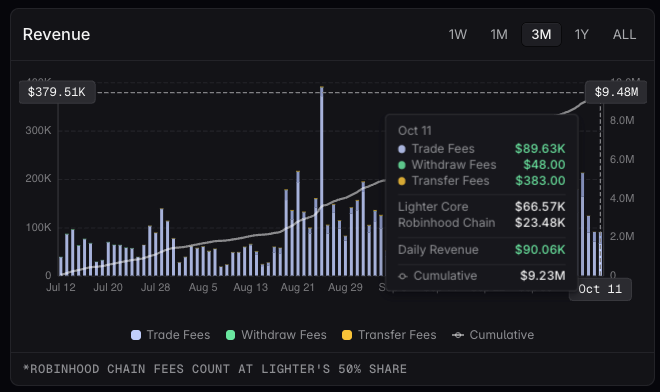This screenshot has width=660, height=392.
Task: Click the Cumulative $9.23M tooltip value
Action: tap(543, 276)
